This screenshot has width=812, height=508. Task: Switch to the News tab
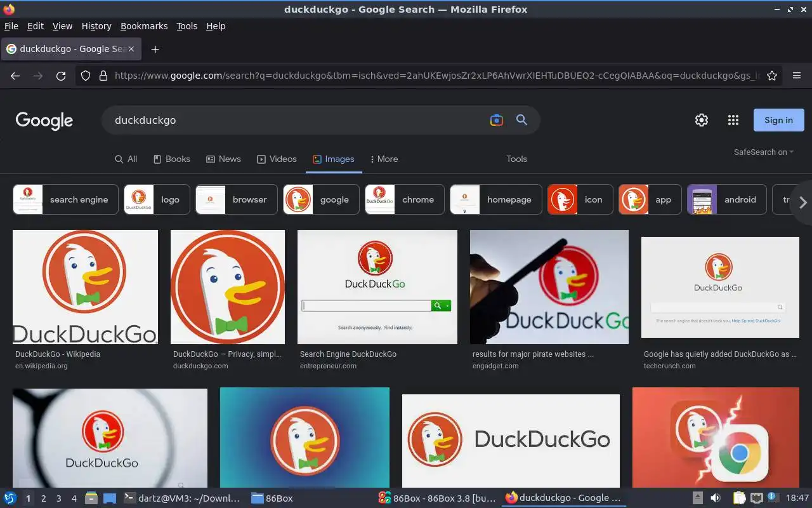point(223,159)
